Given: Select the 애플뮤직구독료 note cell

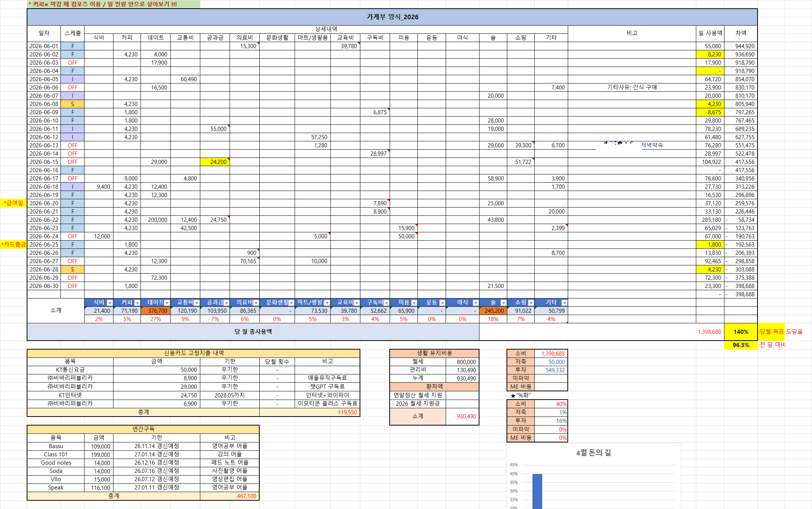Looking at the screenshot, I should [327, 378].
